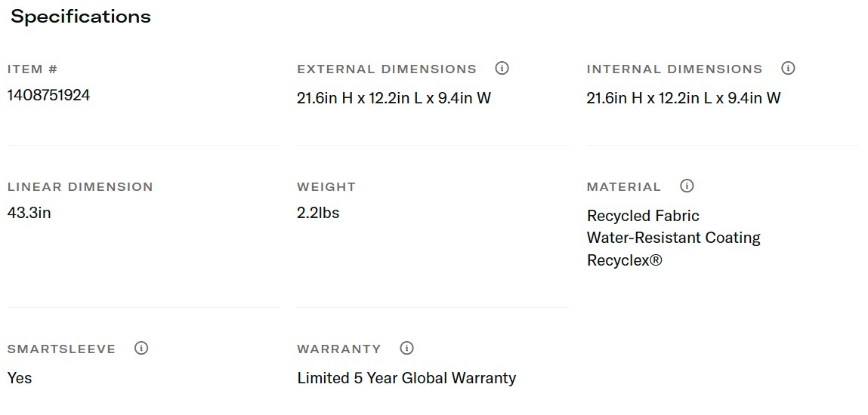Click the External Dimensions label text
This screenshot has width=868, height=415.
coord(387,69)
